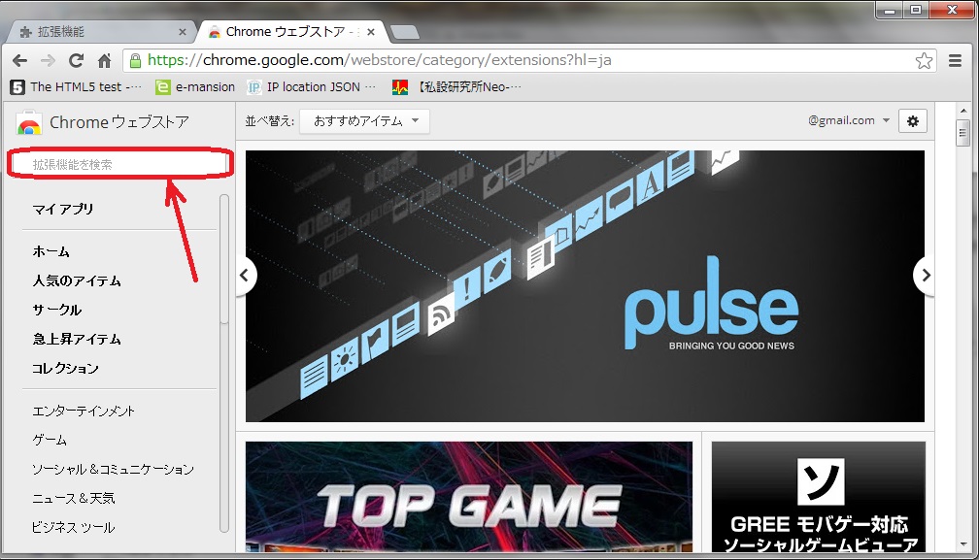
Task: Browse ソーシャル＆コミュニケーション category
Action: point(113,469)
